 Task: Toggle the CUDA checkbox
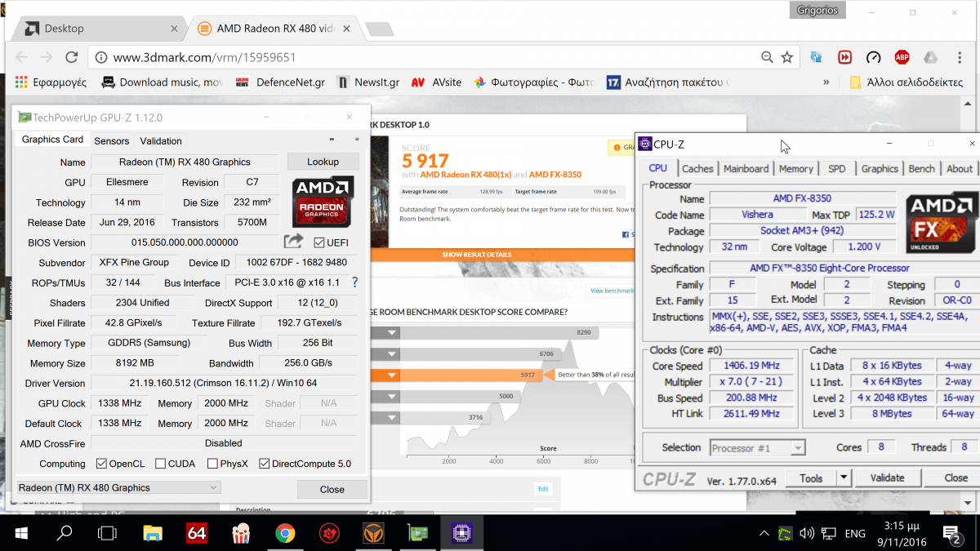point(161,464)
